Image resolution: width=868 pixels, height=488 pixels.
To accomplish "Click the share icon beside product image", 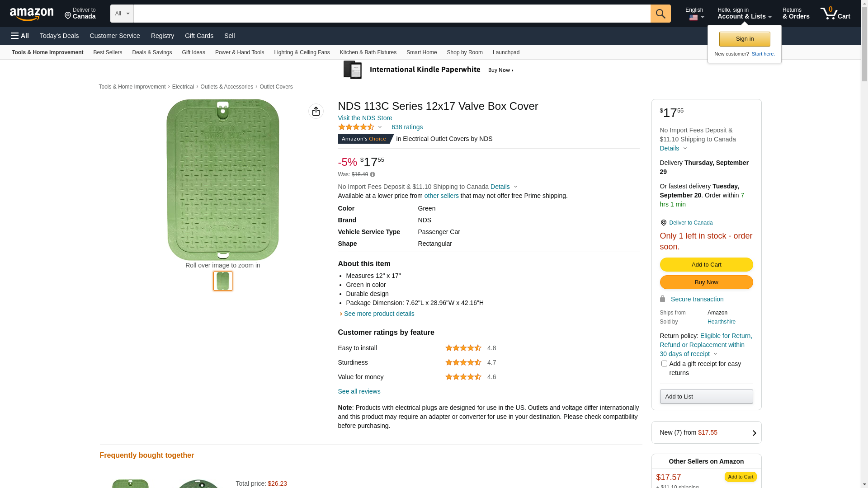I will click(316, 111).
